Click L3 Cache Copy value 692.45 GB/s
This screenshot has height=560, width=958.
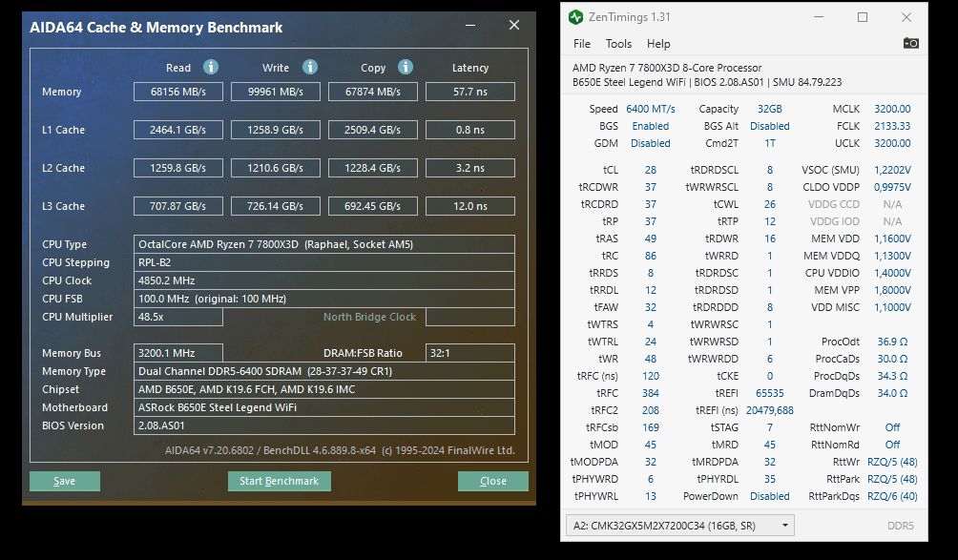(x=373, y=206)
